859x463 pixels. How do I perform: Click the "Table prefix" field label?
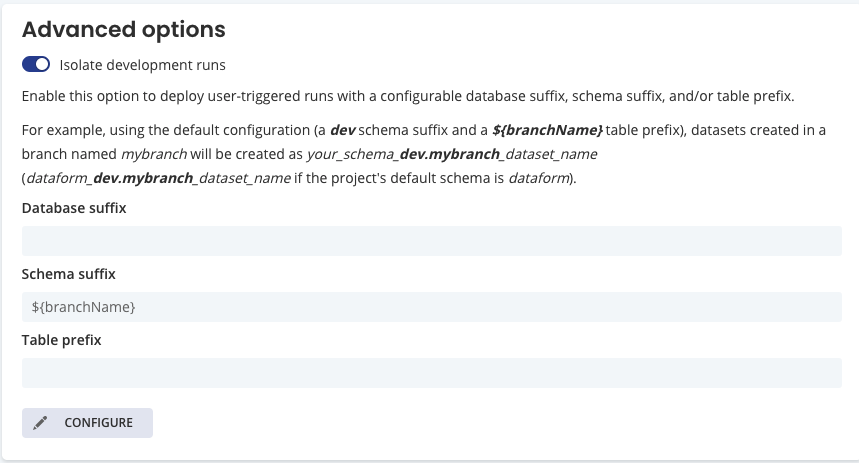point(62,340)
